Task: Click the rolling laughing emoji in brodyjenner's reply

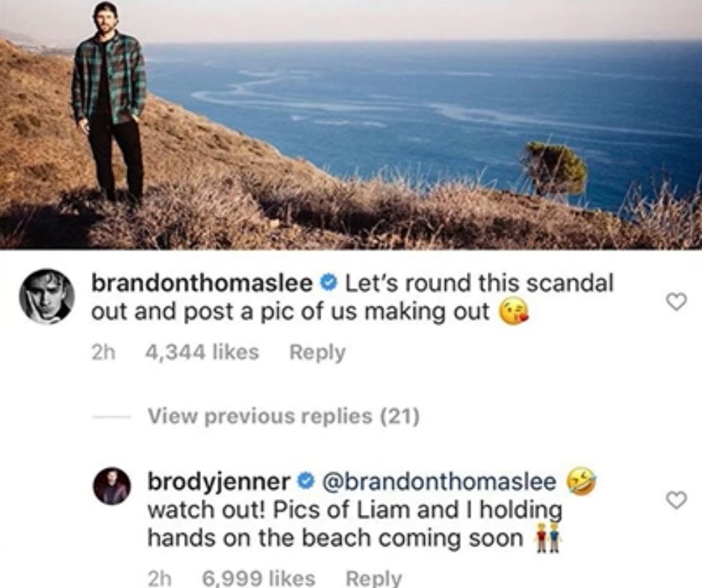Action: click(582, 481)
